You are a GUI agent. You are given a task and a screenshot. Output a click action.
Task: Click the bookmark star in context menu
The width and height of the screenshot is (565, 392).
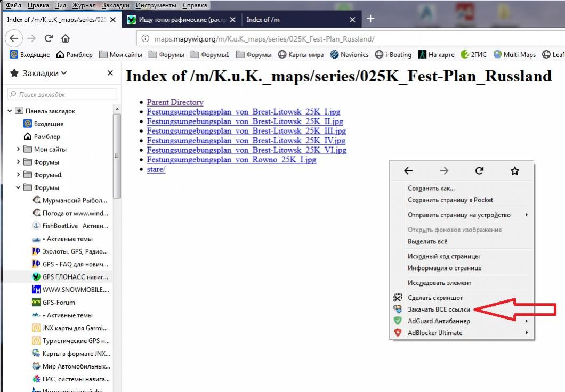514,171
